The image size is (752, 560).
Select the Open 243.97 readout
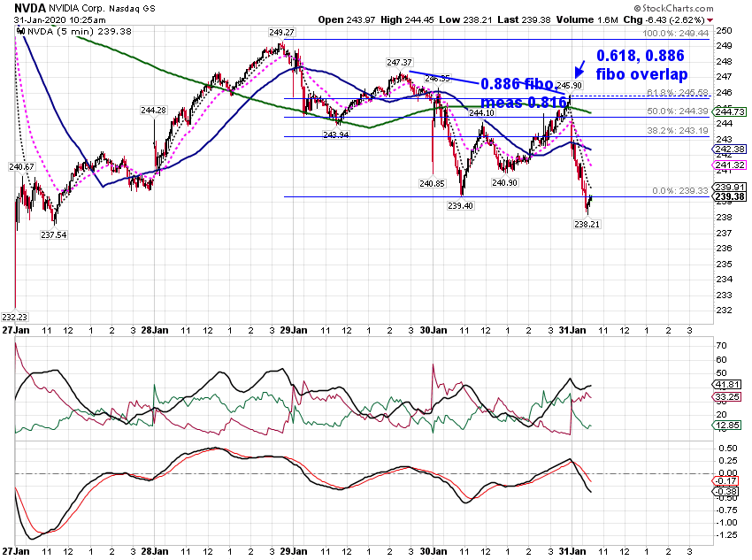click(x=347, y=20)
